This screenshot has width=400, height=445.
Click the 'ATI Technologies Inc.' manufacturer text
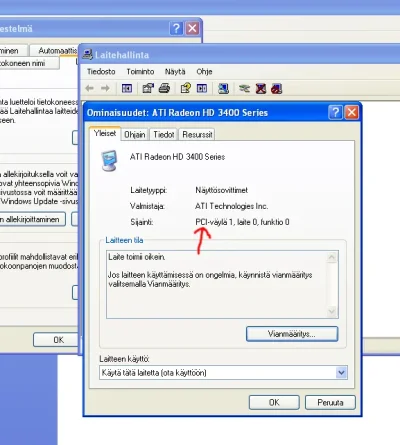[x=232, y=206]
